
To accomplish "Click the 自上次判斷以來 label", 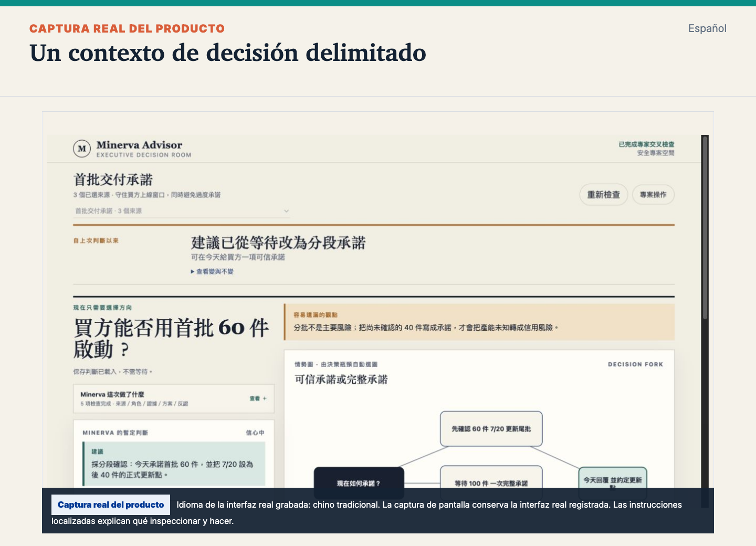I will (x=96, y=240).
